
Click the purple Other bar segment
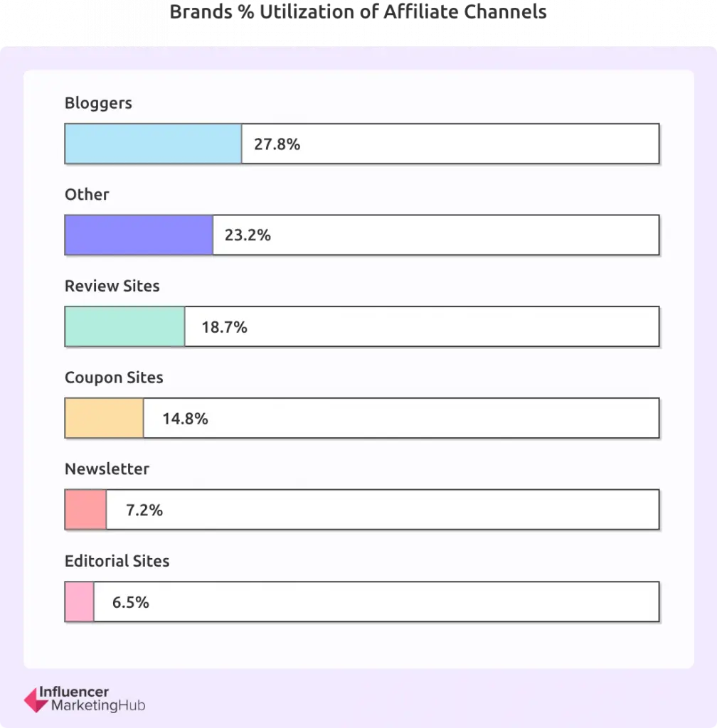[x=139, y=235]
